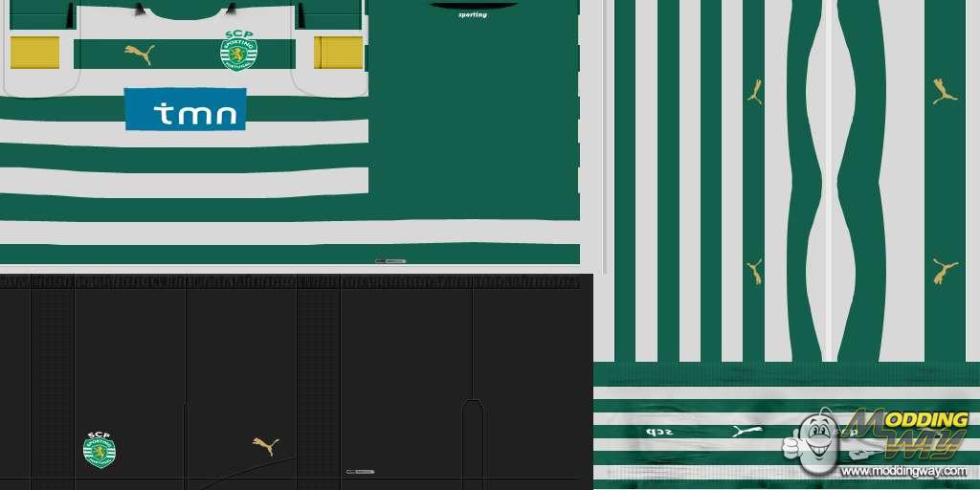Click the small label tag below the shirt
The height and width of the screenshot is (490, 980).
[x=390, y=260]
